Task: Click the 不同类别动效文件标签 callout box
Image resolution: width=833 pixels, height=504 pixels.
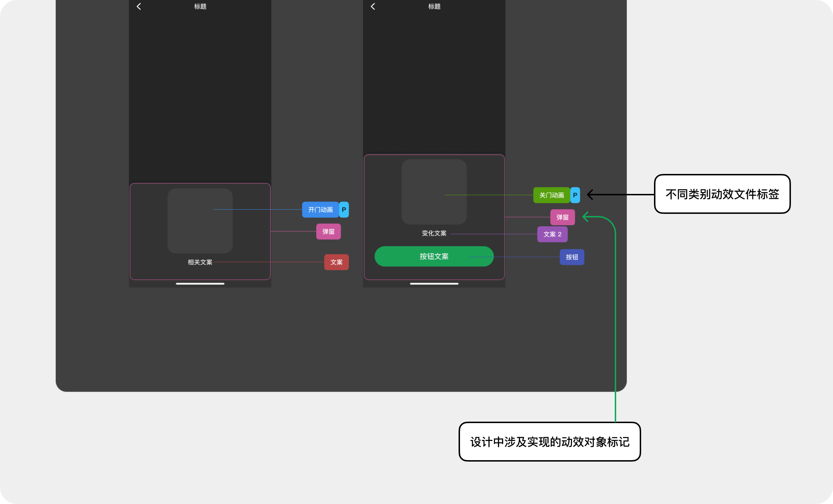Action: 722,194
